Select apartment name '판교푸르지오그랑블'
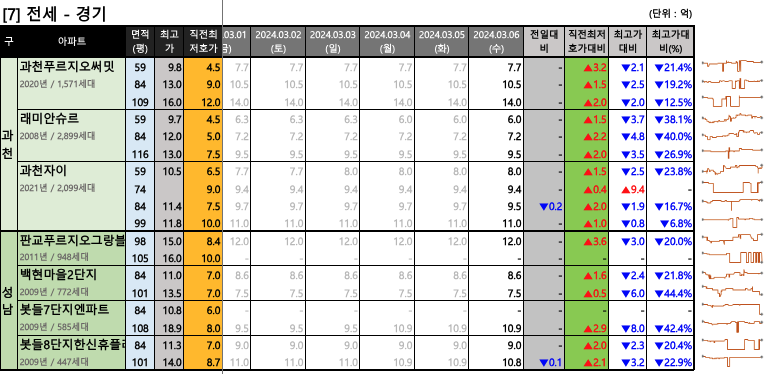The width and height of the screenshot is (769, 374). [x=72, y=240]
